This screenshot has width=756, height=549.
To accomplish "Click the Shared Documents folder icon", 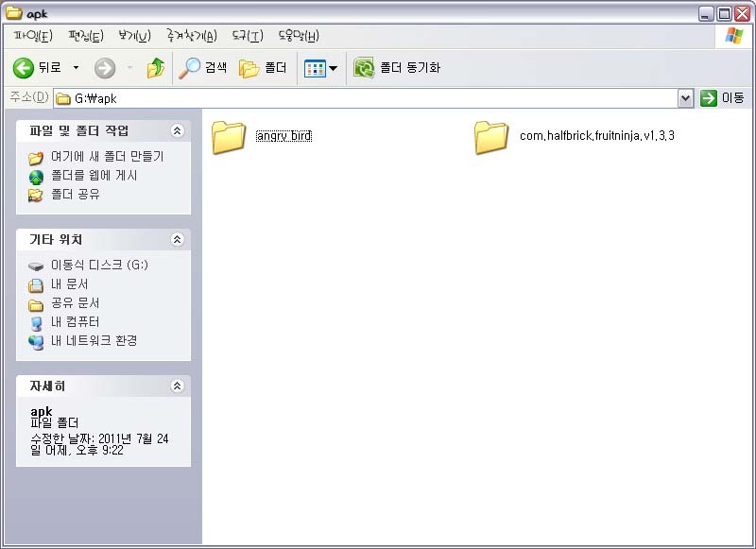I will point(36,304).
